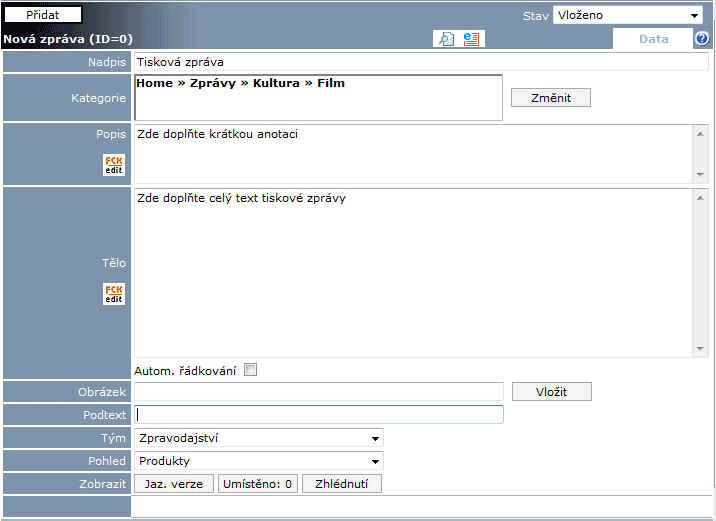This screenshot has height=521, width=716.
Task: Click the Podtext input field
Action: [x=319, y=415]
